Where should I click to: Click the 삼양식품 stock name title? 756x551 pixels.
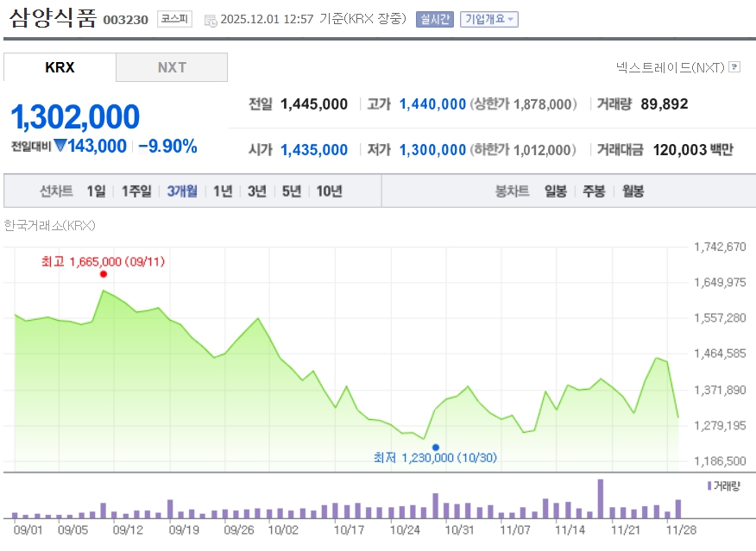tap(54, 19)
